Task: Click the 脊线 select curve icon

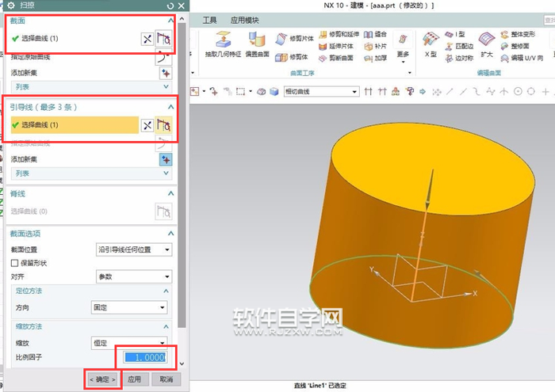Action: (163, 211)
